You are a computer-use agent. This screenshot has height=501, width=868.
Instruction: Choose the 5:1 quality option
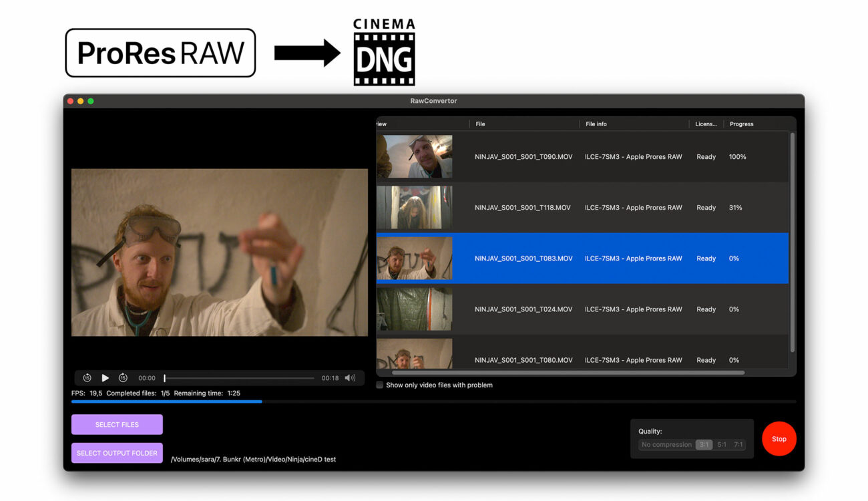click(x=722, y=445)
